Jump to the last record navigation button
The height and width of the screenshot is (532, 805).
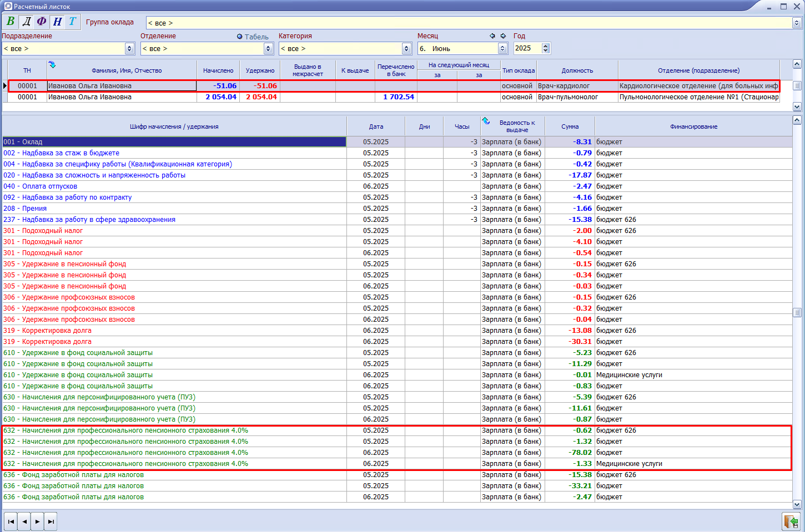[x=51, y=521]
